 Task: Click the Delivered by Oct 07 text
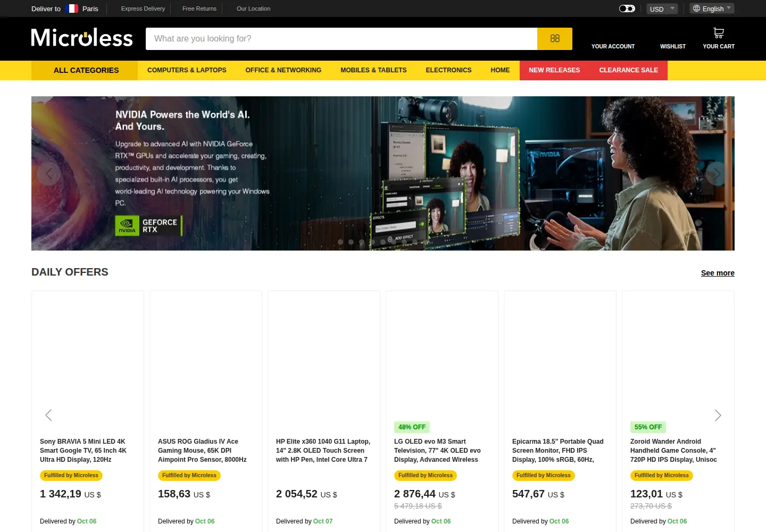coord(304,521)
